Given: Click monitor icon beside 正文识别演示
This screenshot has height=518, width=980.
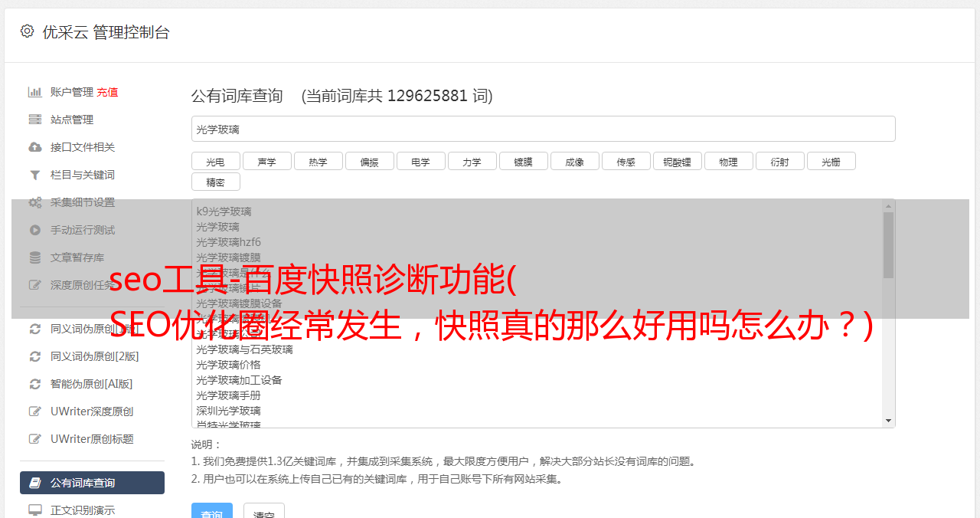Looking at the screenshot, I should click(35, 510).
